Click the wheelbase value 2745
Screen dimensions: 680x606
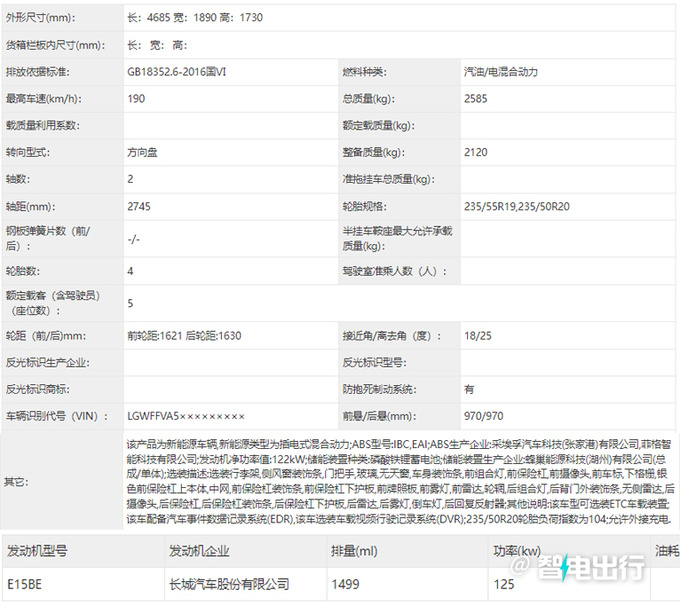click(x=140, y=206)
